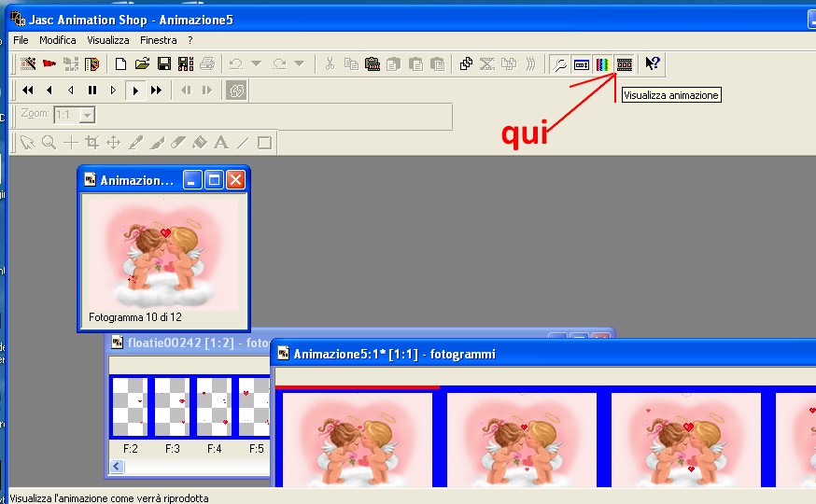This screenshot has height=504, width=816.
Task: Select the Flood Fill bucket tool
Action: tap(200, 142)
